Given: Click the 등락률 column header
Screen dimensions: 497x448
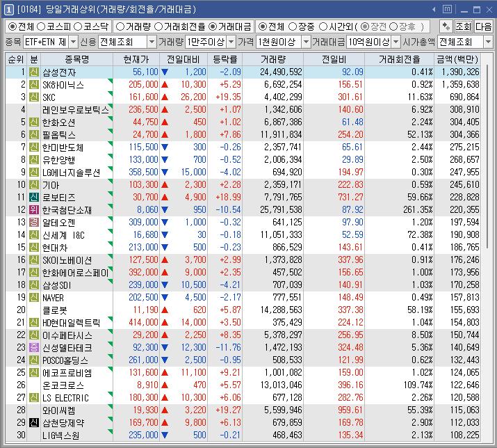Looking at the screenshot, I should pyautogui.click(x=225, y=59).
